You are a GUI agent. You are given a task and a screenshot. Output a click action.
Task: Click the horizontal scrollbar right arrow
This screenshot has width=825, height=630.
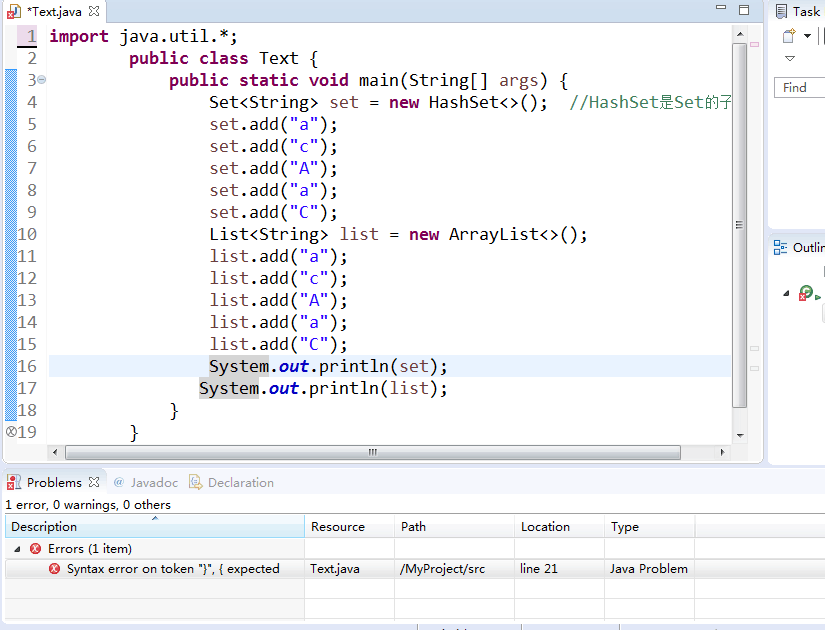tap(722, 452)
